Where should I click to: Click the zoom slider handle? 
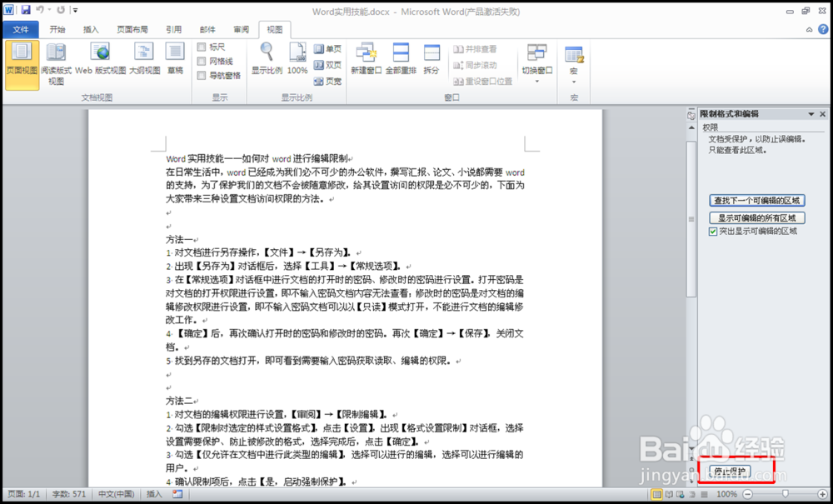[x=785, y=495]
